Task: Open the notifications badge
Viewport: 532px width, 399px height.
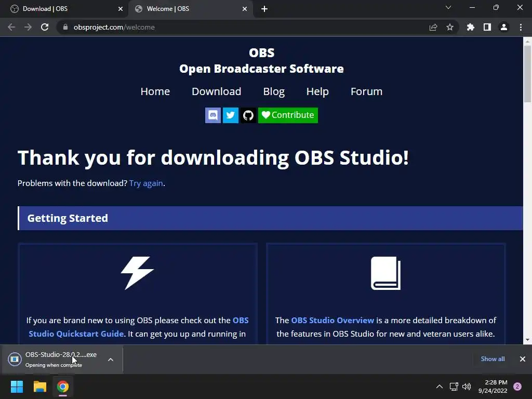Action: tap(517, 387)
